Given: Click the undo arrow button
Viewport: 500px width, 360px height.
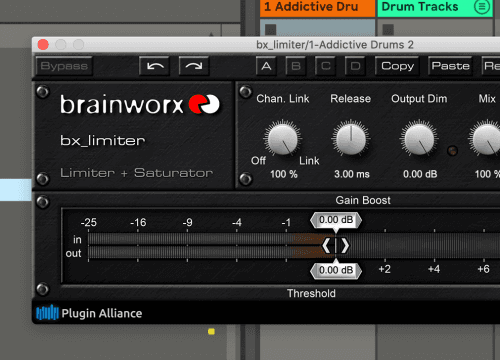Looking at the screenshot, I should (154, 66).
